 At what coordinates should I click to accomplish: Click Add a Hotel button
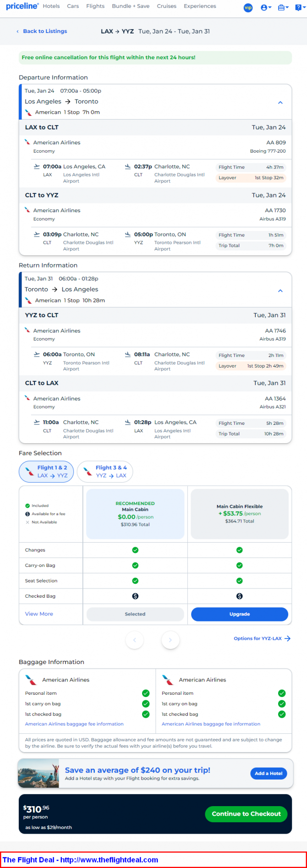point(269,773)
